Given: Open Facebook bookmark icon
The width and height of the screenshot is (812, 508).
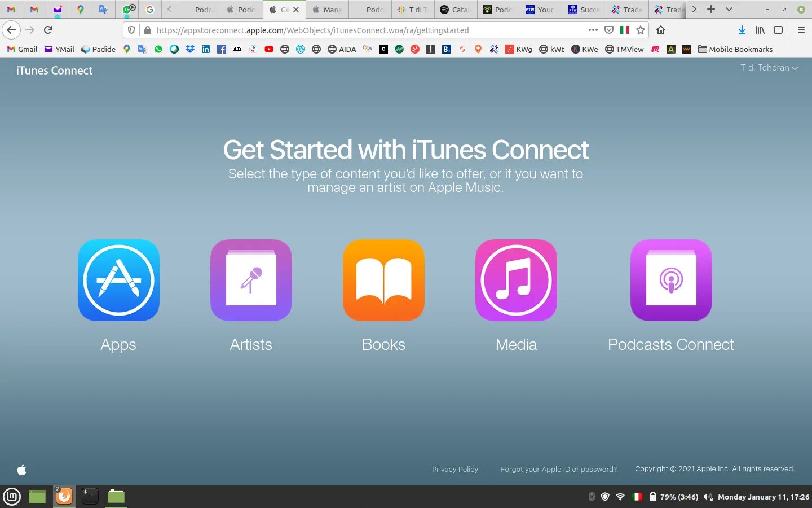Looking at the screenshot, I should pos(222,49).
